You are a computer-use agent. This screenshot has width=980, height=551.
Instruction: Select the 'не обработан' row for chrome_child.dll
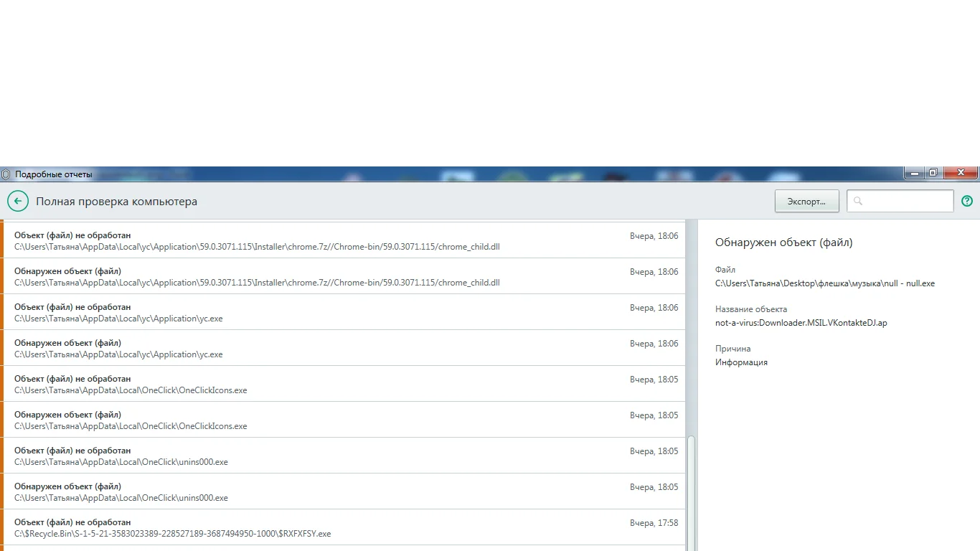343,240
